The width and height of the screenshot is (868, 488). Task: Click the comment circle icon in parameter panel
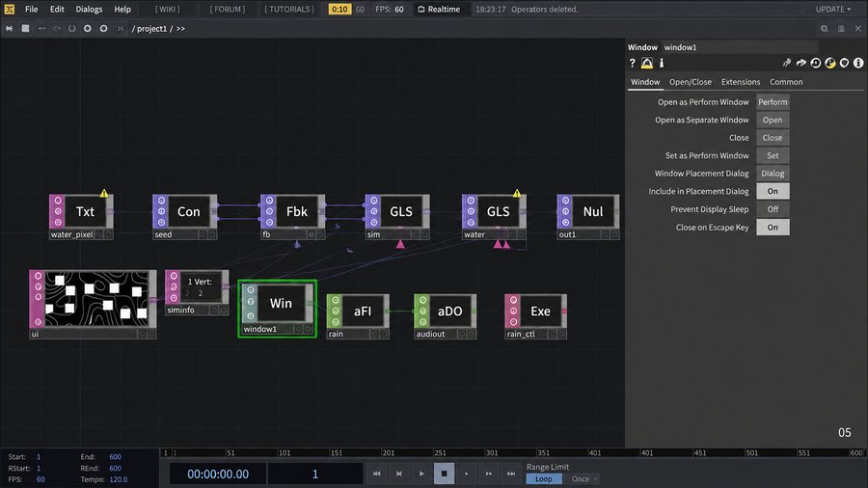[x=815, y=63]
